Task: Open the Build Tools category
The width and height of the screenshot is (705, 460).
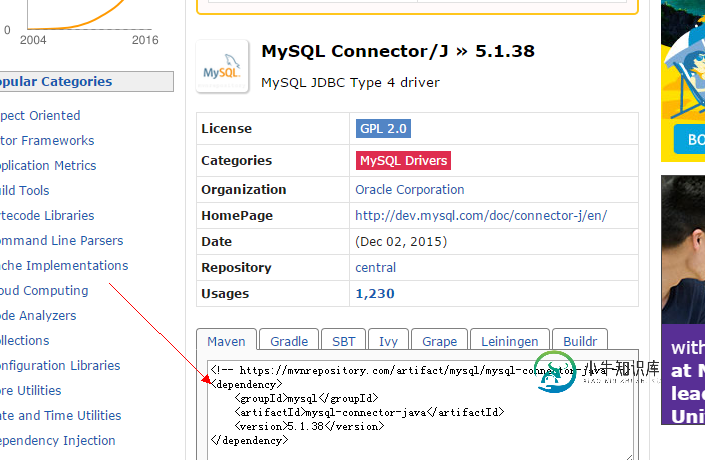Action: pos(24,191)
